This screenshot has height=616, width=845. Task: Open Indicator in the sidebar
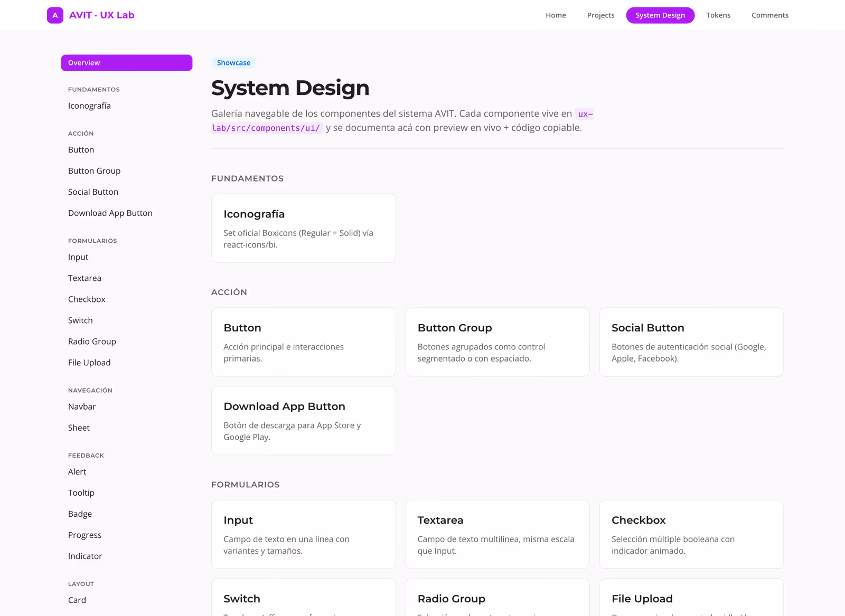(x=127, y=556)
